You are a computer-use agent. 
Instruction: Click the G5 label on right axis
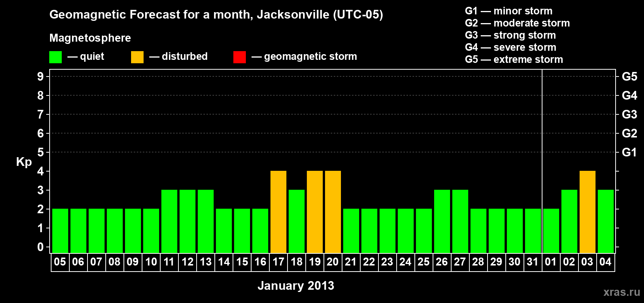[630, 77]
